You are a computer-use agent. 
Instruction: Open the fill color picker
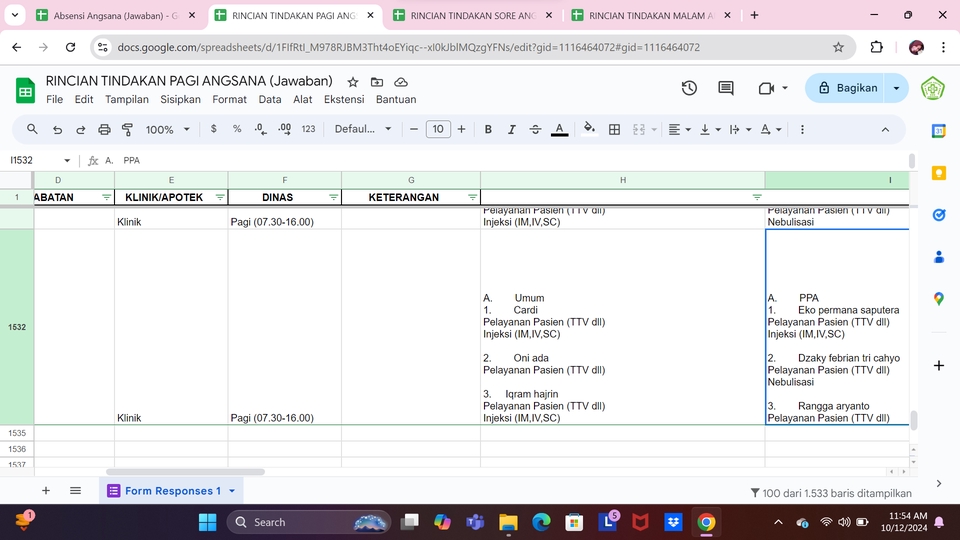coord(589,129)
